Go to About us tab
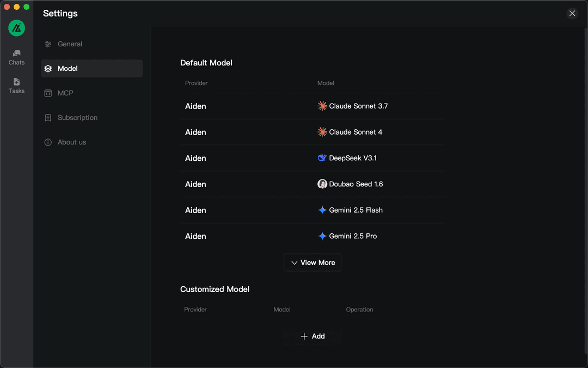The height and width of the screenshot is (368, 588). coord(72,142)
